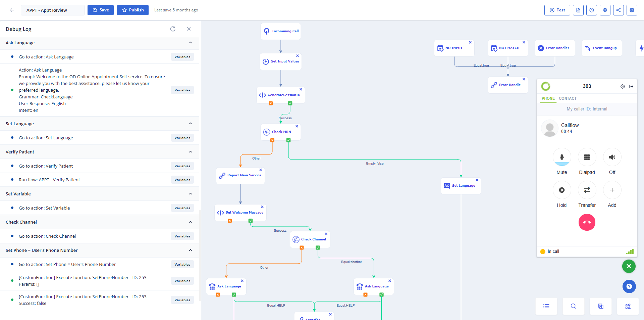Screen dimensions: 644x320
Task: Click the flow name field APPT - Appt Review
Action: tap(53, 10)
